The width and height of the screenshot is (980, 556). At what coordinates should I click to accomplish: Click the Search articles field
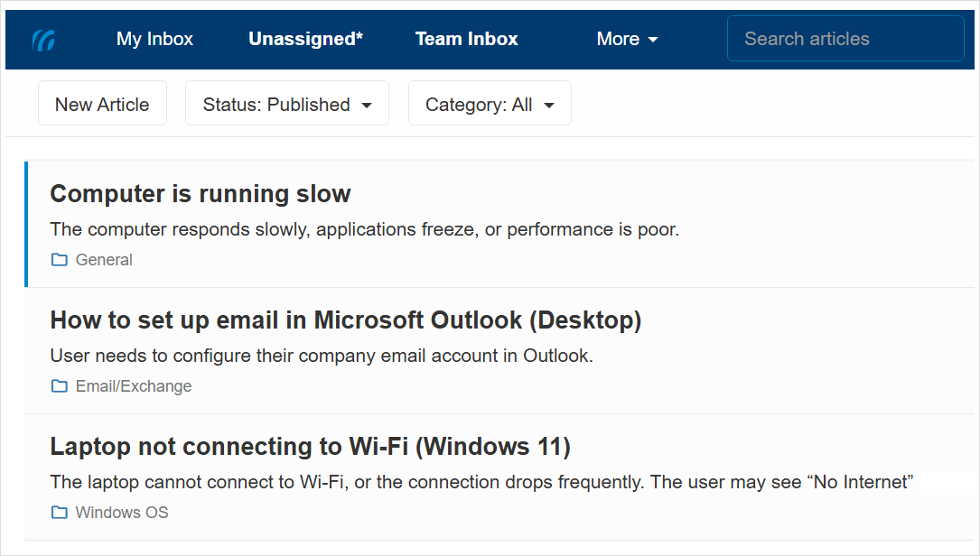(844, 38)
